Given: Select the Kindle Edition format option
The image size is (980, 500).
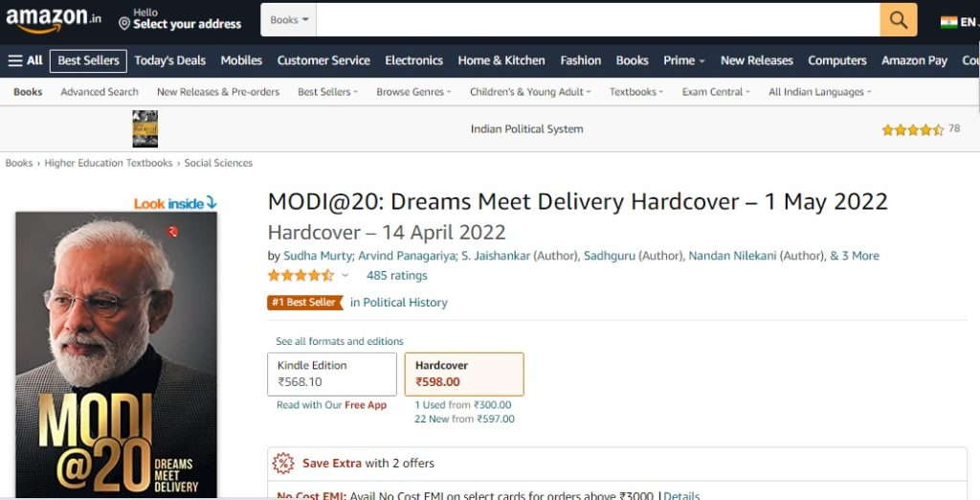Looking at the screenshot, I should pyautogui.click(x=332, y=375).
